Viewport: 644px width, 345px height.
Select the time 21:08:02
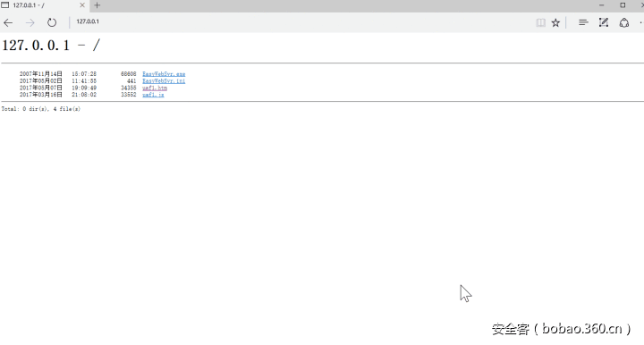pos(84,95)
